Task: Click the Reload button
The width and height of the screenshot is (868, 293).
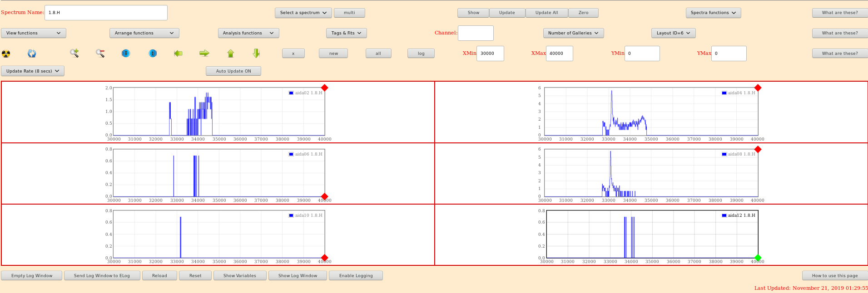Action: point(159,276)
